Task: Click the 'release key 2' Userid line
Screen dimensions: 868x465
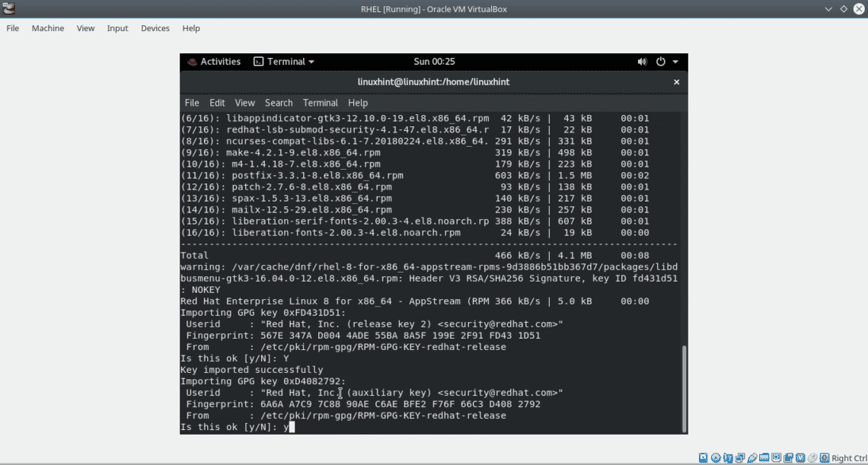Action: pyautogui.click(x=375, y=324)
